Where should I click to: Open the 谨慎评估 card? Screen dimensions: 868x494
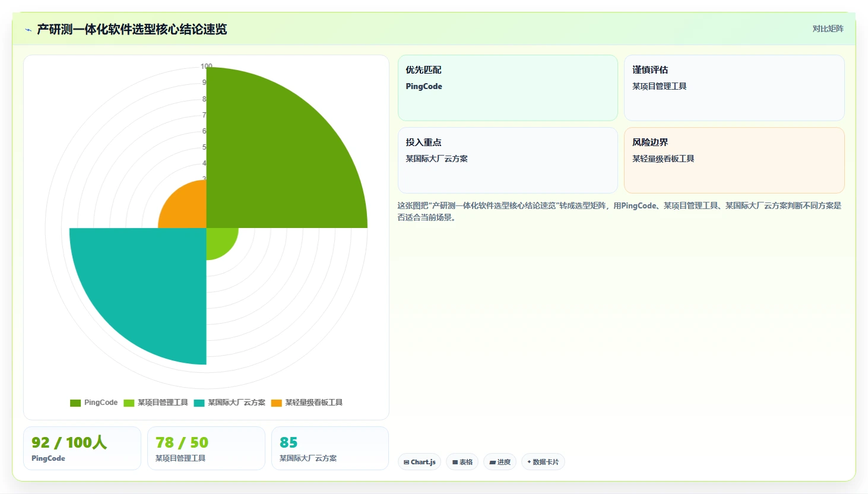pyautogui.click(x=734, y=88)
